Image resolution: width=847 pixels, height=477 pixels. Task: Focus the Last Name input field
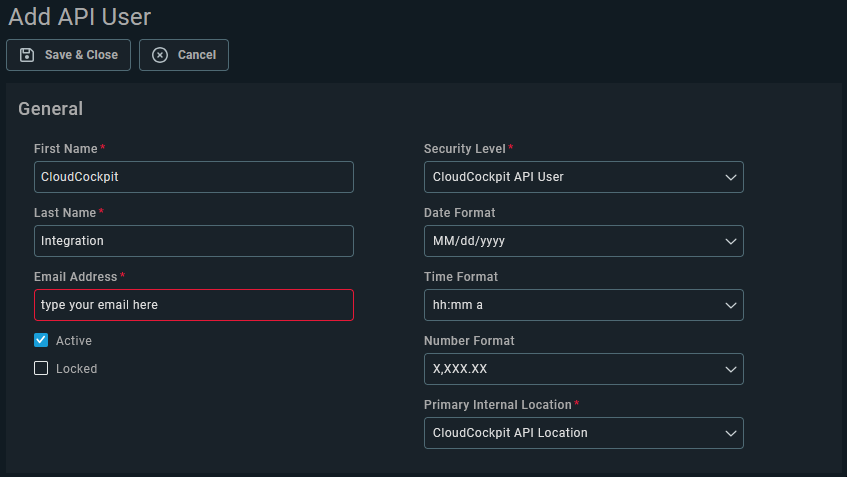(194, 241)
